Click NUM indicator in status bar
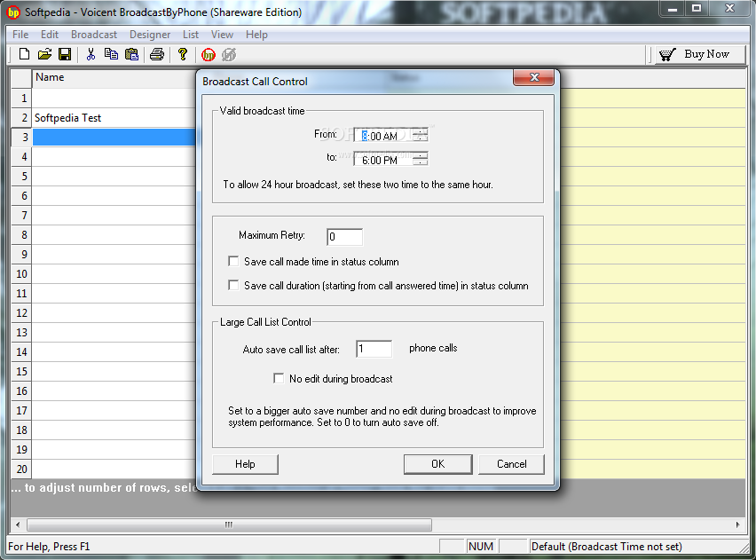 click(481, 546)
